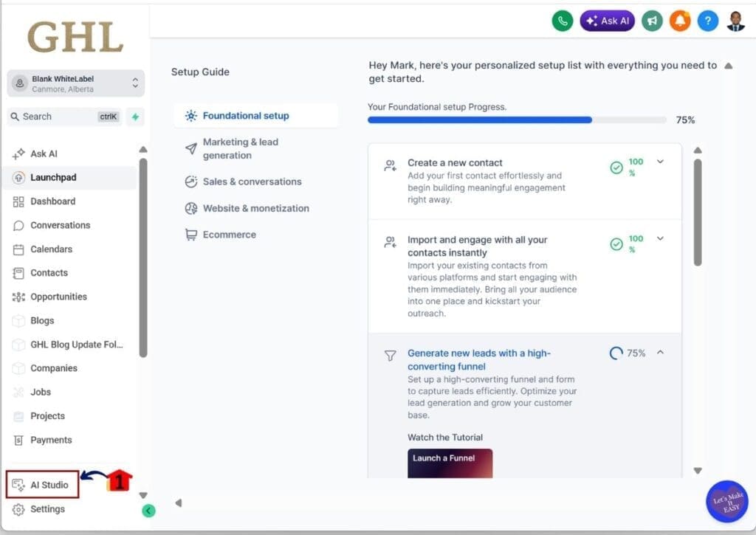The image size is (756, 535).
Task: Click the Create a new contact title
Action: tap(455, 163)
